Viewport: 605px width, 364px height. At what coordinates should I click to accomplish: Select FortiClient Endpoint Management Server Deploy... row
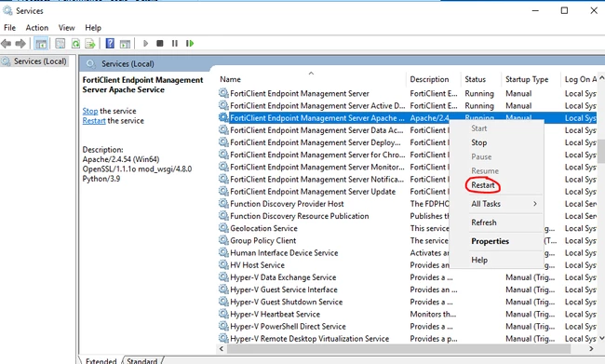point(408,142)
